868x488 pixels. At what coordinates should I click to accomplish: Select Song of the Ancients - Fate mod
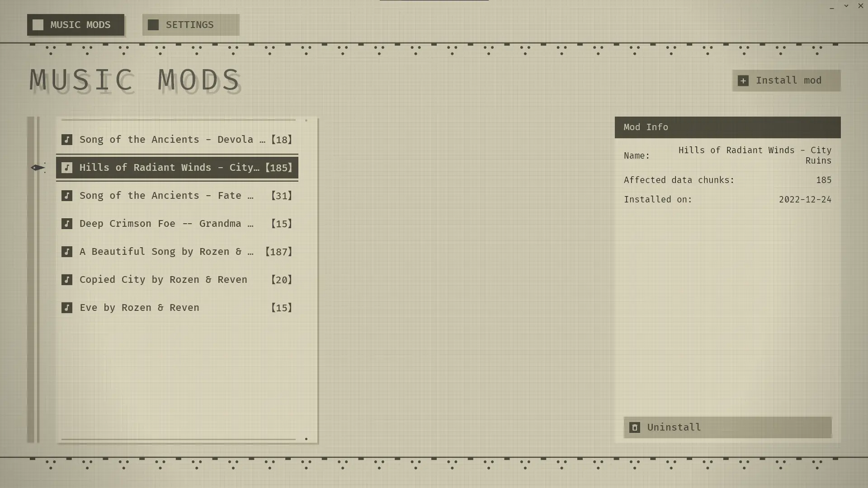click(177, 196)
